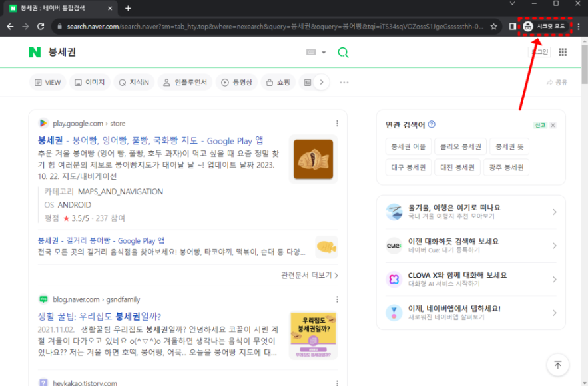
Task: Show more search tabs with arrow
Action: 322,82
